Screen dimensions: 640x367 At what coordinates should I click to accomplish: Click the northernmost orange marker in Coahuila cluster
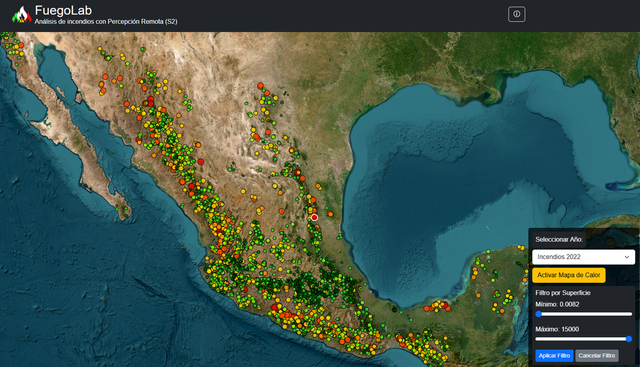tap(260, 86)
